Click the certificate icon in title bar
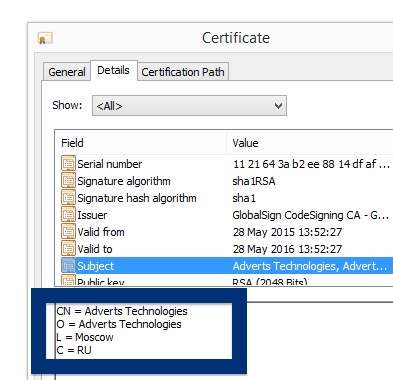This screenshot has height=380, width=393. tap(45, 38)
